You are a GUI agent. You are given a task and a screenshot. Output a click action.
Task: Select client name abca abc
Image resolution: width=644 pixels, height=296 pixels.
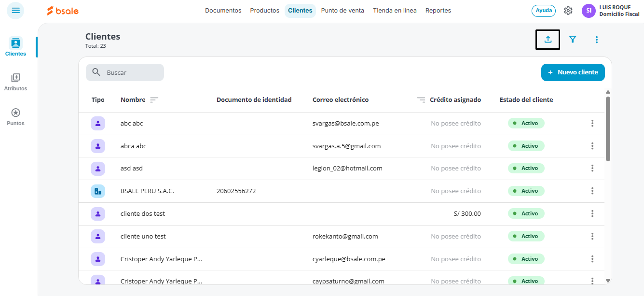(x=133, y=146)
